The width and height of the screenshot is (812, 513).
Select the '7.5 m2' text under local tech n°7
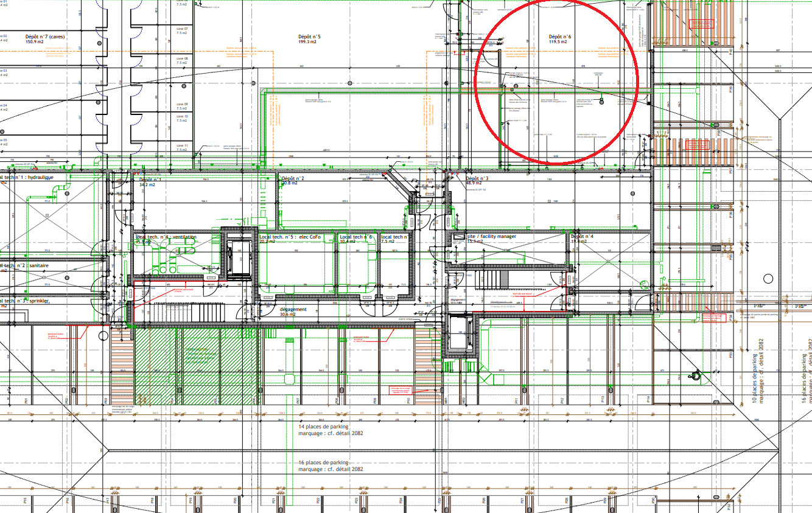click(388, 242)
